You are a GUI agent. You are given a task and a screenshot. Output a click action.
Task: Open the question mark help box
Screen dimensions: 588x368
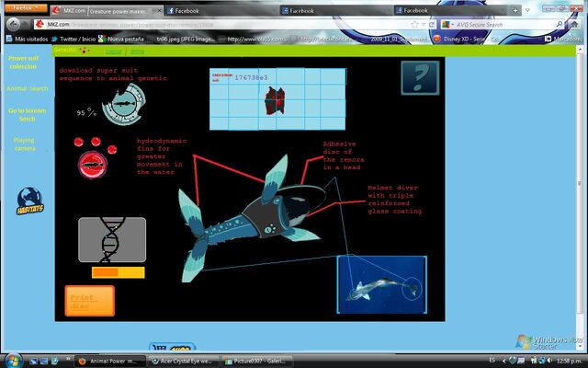(420, 77)
